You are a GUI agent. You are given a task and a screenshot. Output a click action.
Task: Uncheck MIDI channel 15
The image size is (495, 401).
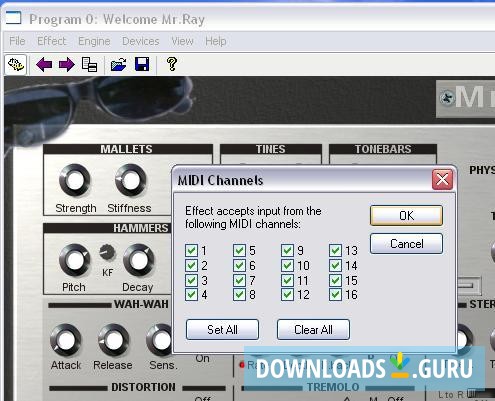[x=335, y=280]
